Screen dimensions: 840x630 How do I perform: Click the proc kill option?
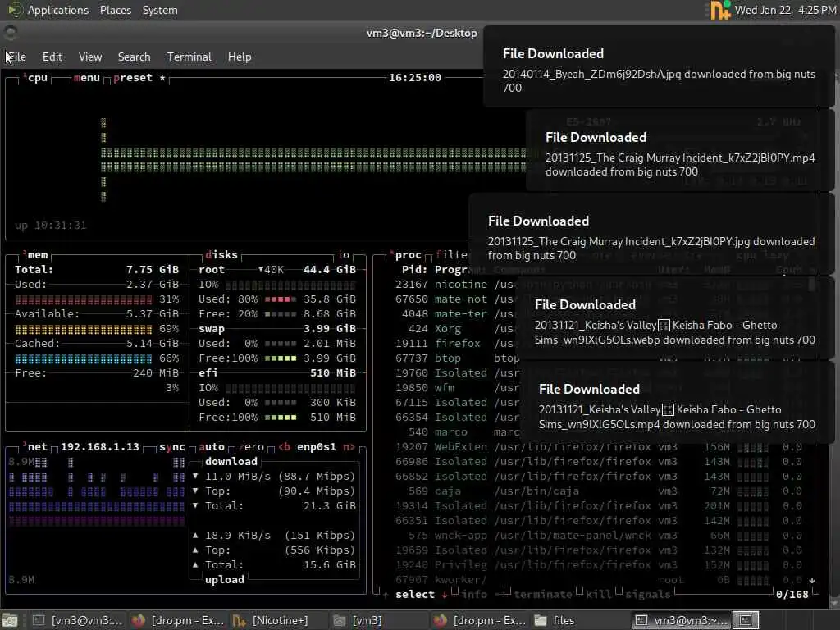pos(598,595)
